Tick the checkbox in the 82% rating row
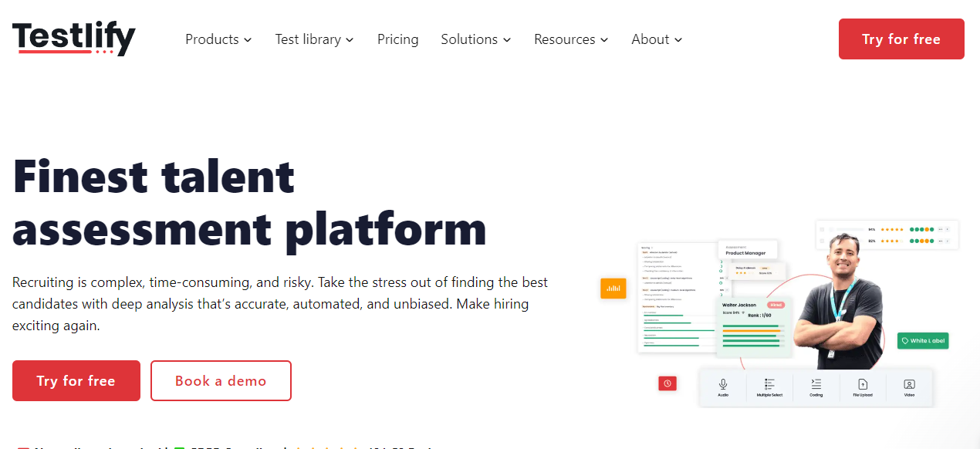 [x=823, y=241]
